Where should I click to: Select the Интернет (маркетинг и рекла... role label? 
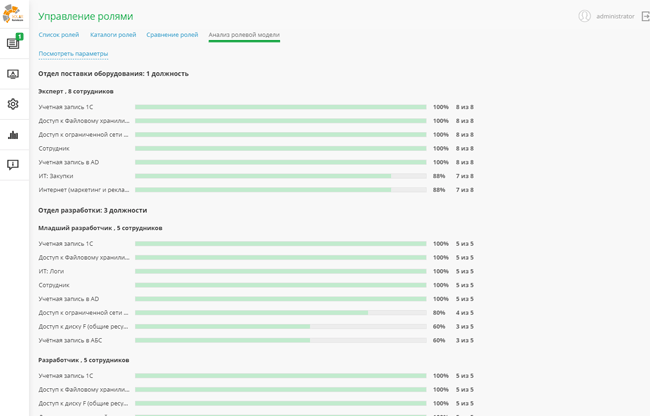point(84,190)
